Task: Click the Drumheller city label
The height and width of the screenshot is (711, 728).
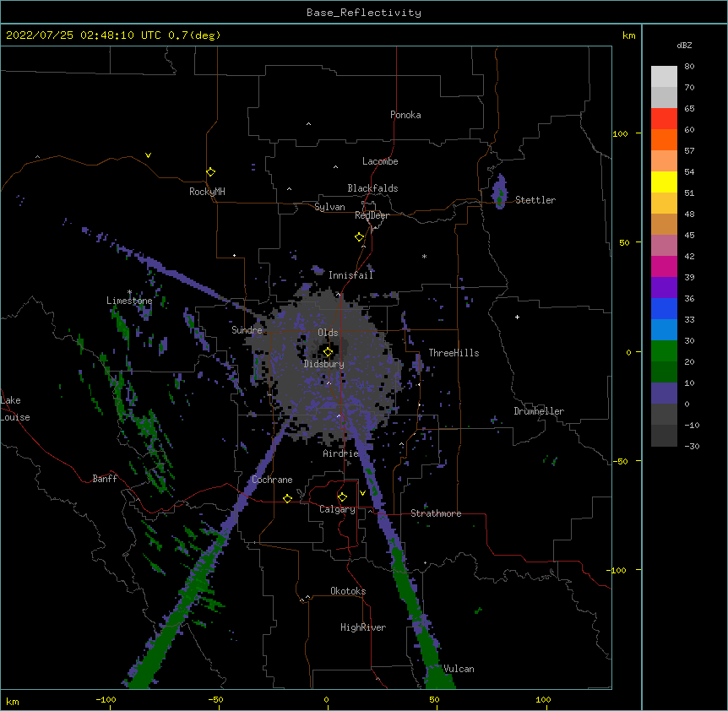Action: (539, 411)
